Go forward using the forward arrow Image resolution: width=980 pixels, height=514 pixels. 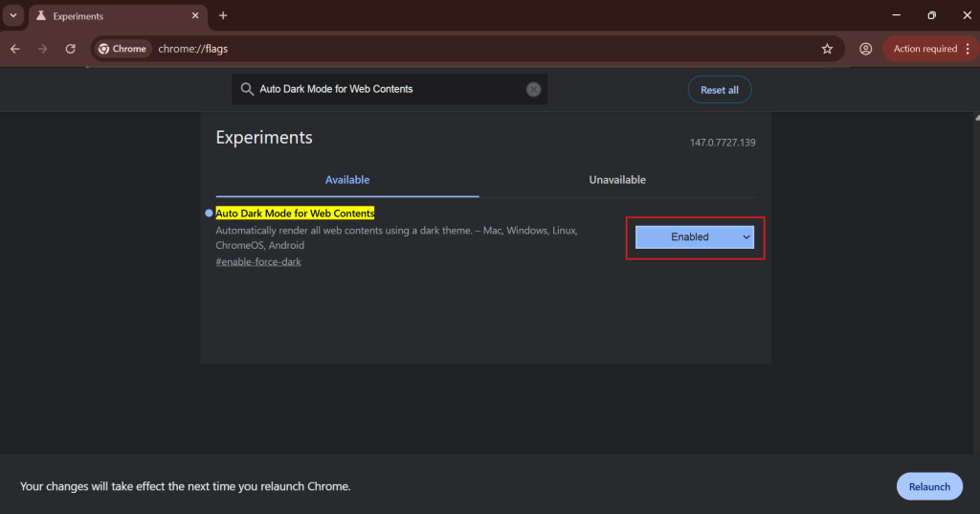(42, 49)
